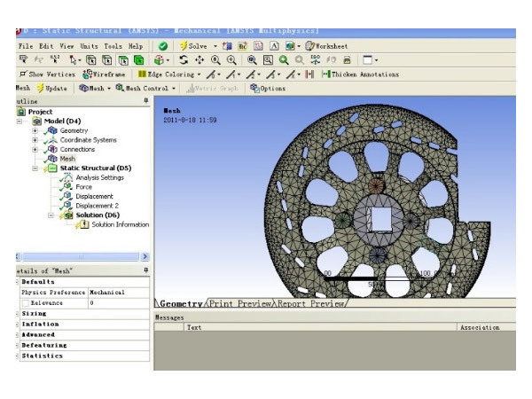The image size is (532, 399).
Task: Toggle Wireframe display mode
Action: coord(104,74)
